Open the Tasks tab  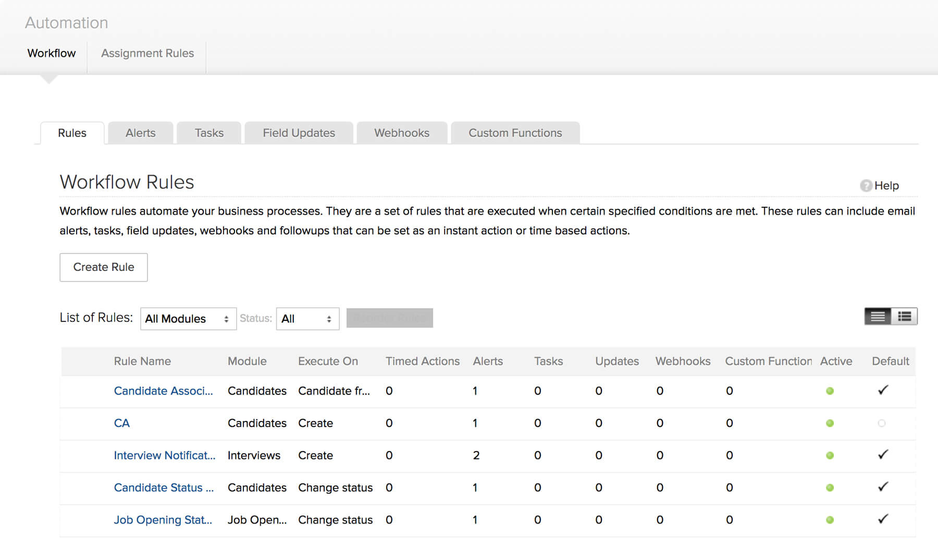coord(208,133)
